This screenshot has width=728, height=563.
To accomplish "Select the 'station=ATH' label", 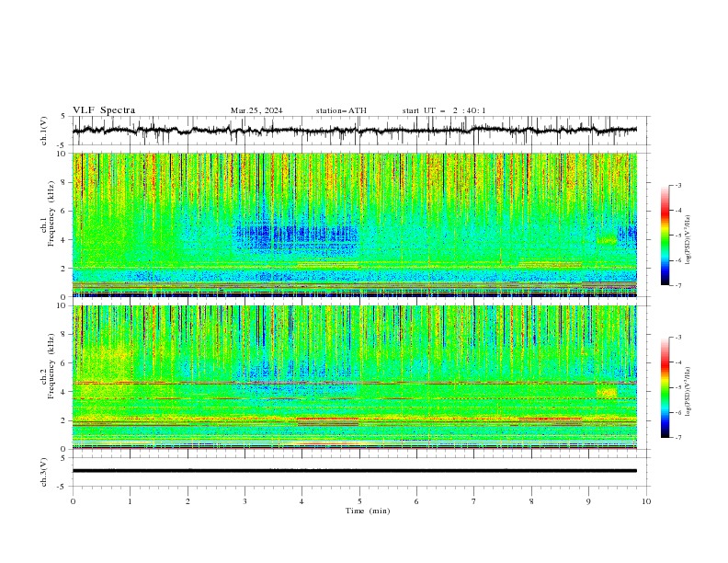I will (341, 110).
